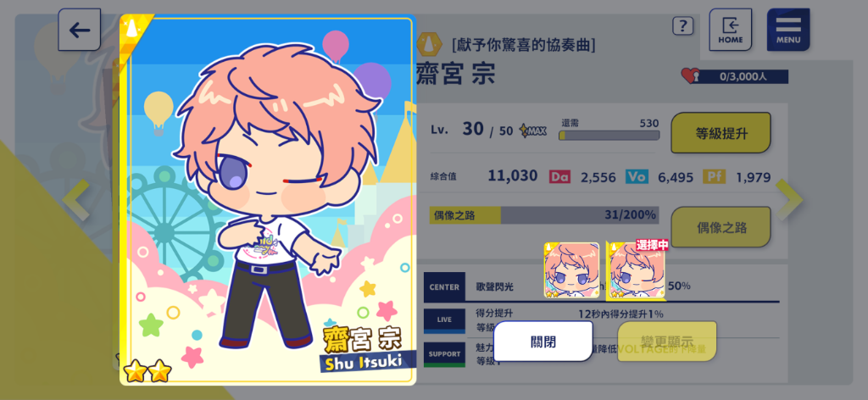Tap the heart fan count icon

coord(690,75)
